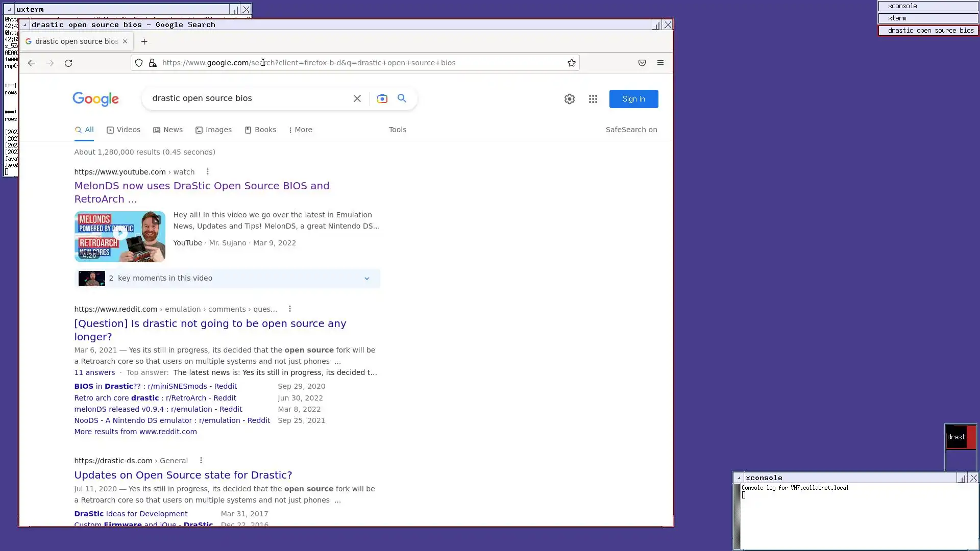Open Save to Pocket icon

pos(642,63)
